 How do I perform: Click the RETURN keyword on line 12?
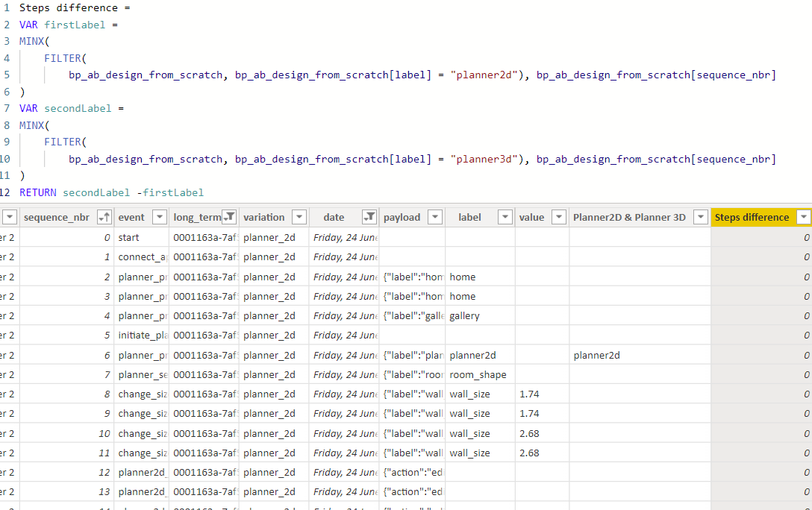pyautogui.click(x=38, y=192)
